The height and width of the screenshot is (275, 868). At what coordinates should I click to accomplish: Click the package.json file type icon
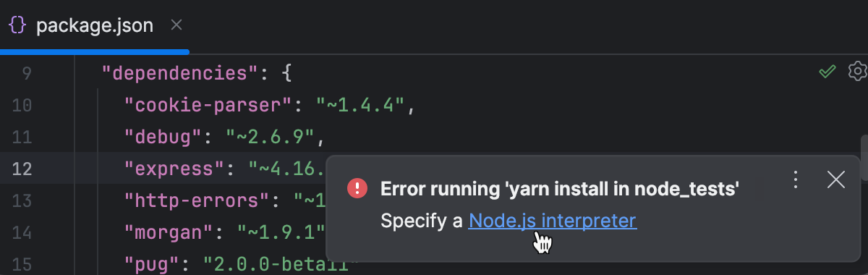click(17, 25)
